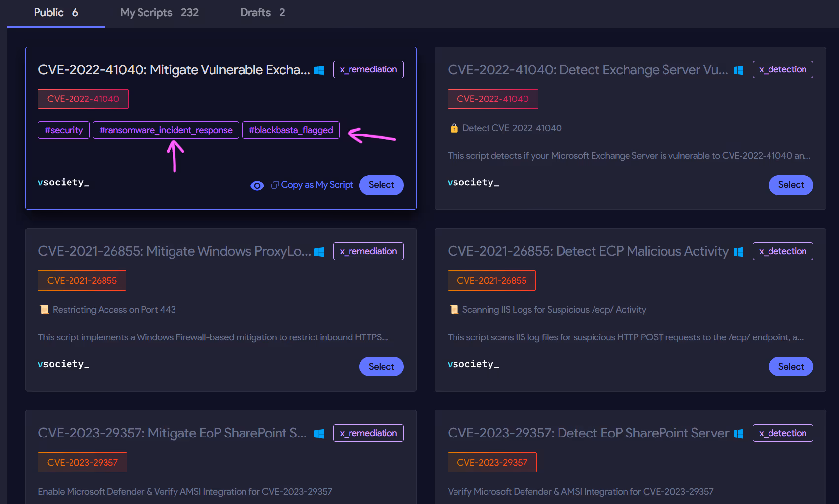Open title CVE-2021-26855: Mitigate Windows ProxyLo...
Viewport: 839px width, 504px height.
175,251
